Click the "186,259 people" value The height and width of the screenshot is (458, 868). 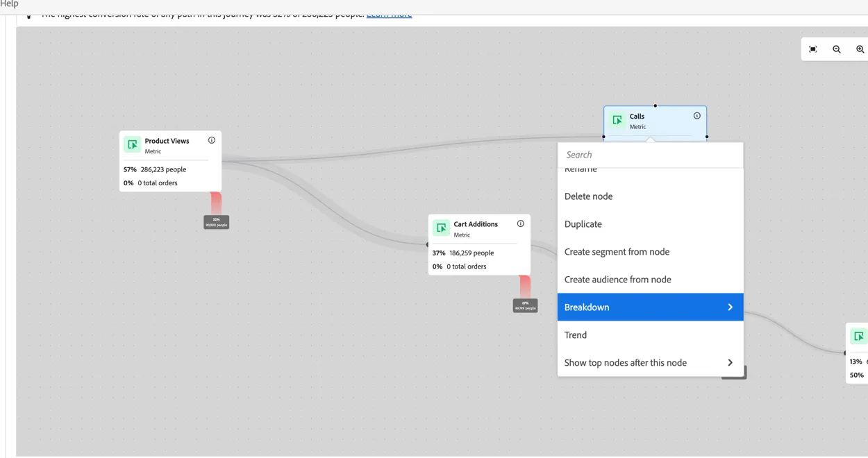coord(471,253)
